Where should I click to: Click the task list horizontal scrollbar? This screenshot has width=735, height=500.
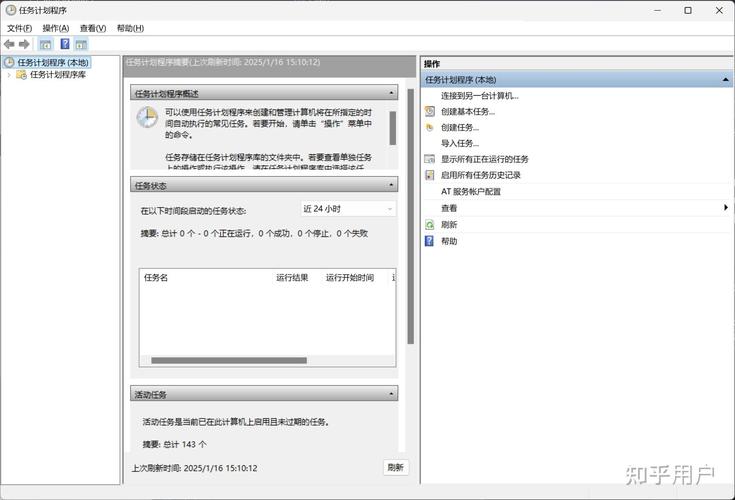pos(229,360)
